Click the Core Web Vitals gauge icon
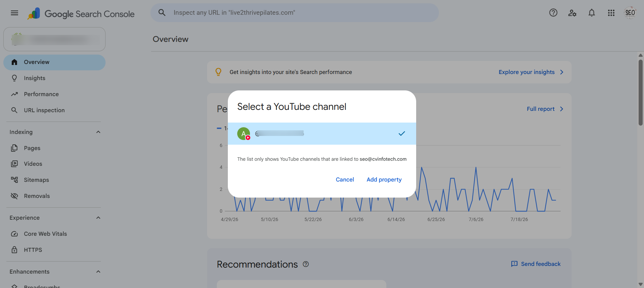644x288 pixels. coord(14,234)
